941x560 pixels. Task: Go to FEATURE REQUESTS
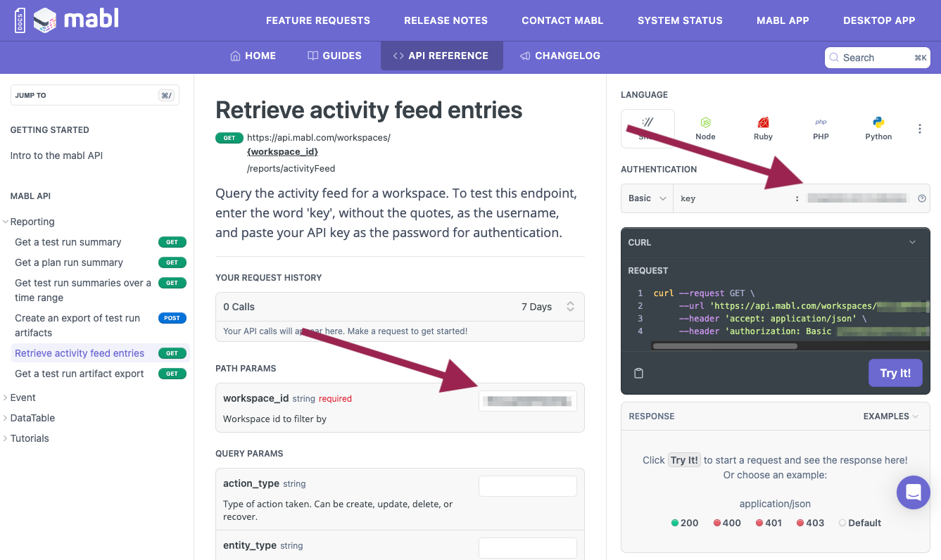tap(318, 20)
